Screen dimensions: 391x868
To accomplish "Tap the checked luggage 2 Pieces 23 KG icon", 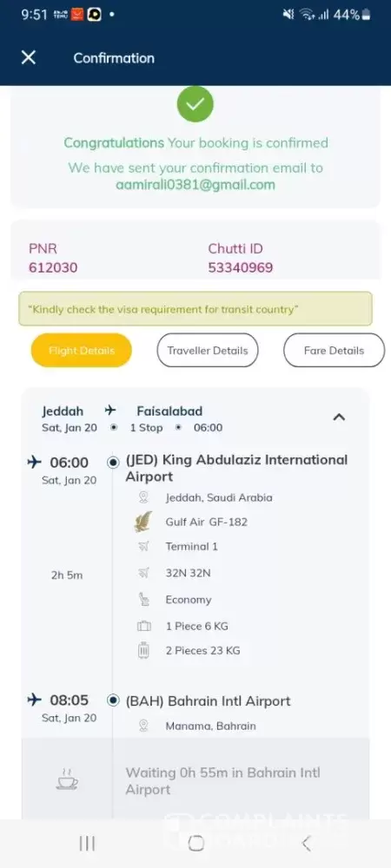I will pyautogui.click(x=143, y=651).
